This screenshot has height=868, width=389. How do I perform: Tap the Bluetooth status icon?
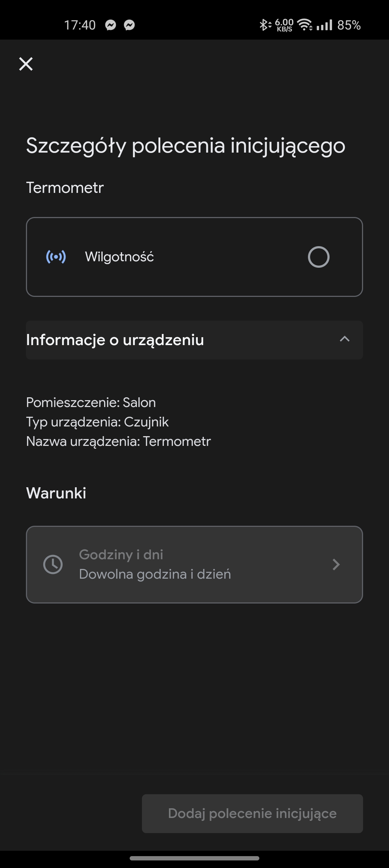coord(264,25)
